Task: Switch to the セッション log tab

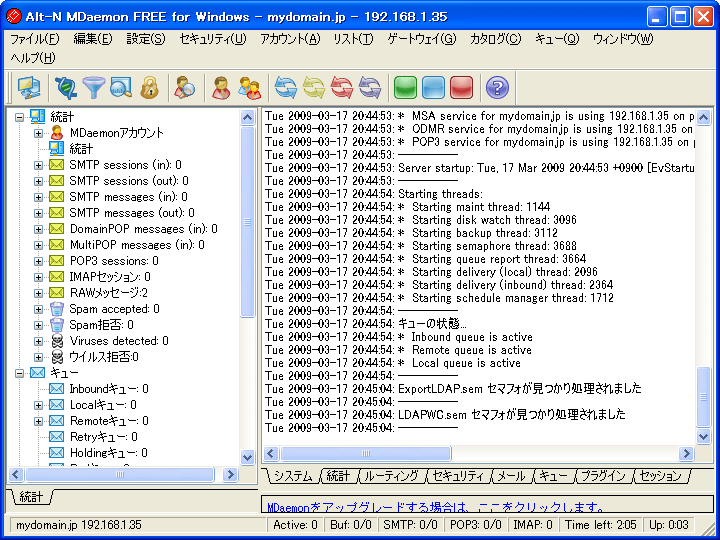Action: coord(661,476)
